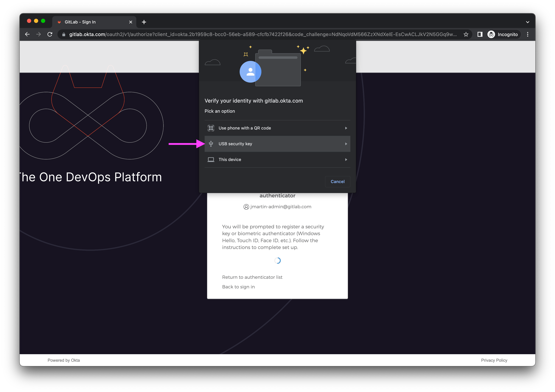
Task: Expand arrow on QR code option
Action: (346, 128)
